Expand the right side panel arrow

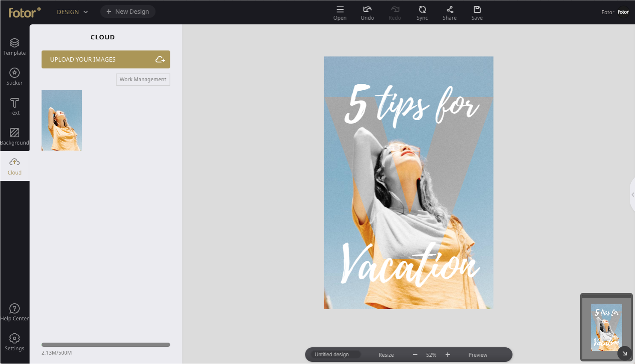tap(632, 195)
